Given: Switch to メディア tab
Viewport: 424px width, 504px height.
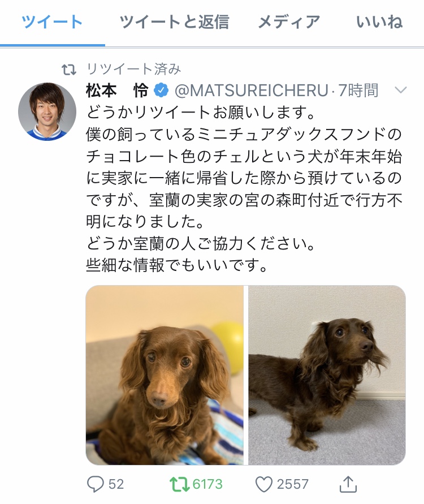Looking at the screenshot, I should (289, 22).
